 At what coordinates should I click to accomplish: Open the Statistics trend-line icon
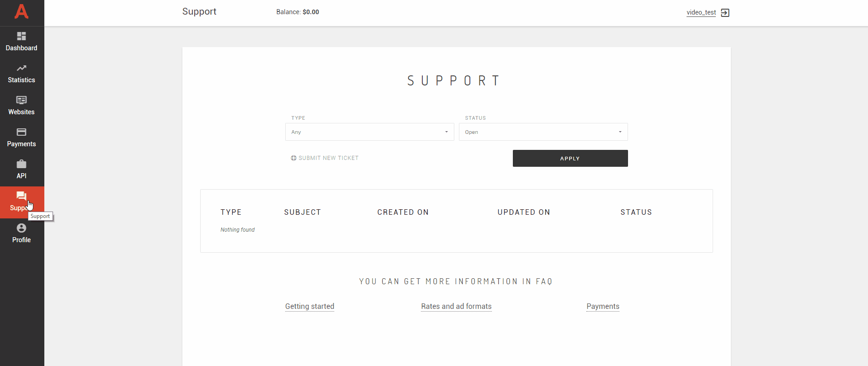click(x=21, y=68)
